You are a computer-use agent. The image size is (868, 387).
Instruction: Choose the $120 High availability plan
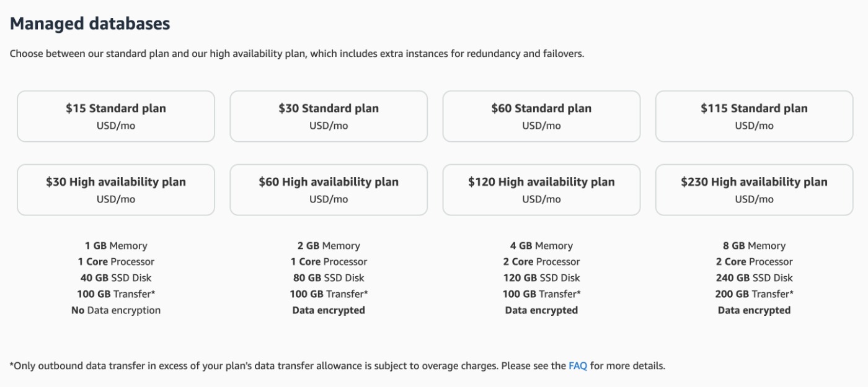pos(541,189)
